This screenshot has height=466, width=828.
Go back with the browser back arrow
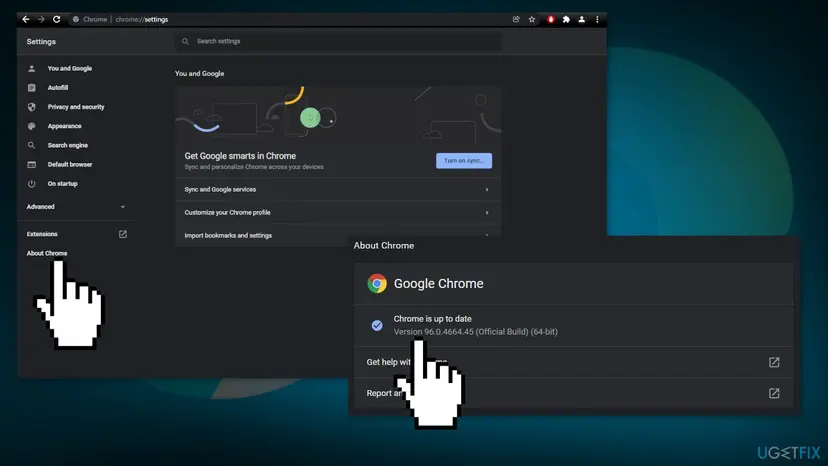click(x=26, y=20)
